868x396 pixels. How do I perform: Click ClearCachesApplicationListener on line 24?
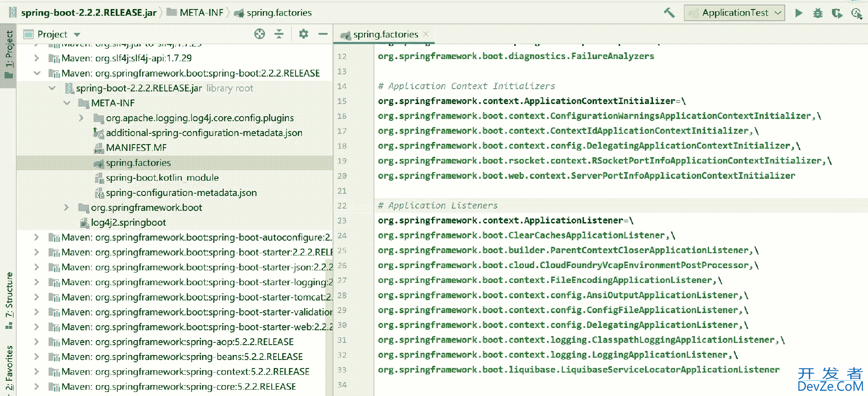(x=587, y=235)
